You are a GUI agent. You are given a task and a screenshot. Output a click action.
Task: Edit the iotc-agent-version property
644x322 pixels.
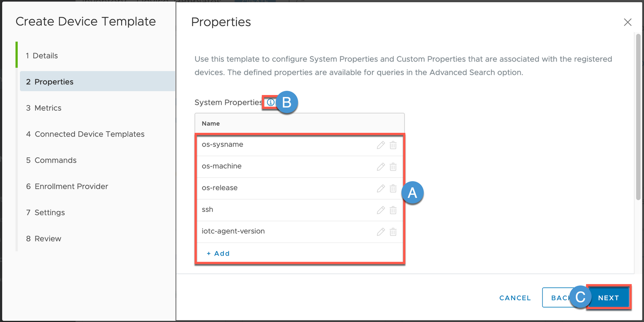click(x=381, y=232)
